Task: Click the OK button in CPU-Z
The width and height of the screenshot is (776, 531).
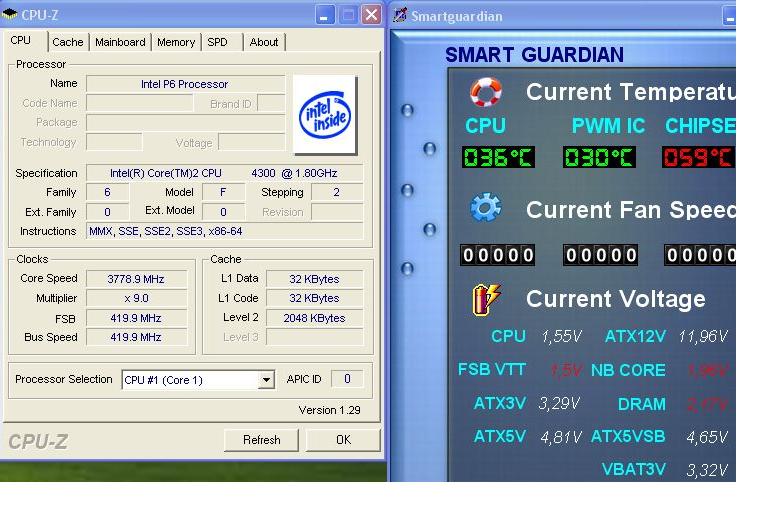Action: 343,440
